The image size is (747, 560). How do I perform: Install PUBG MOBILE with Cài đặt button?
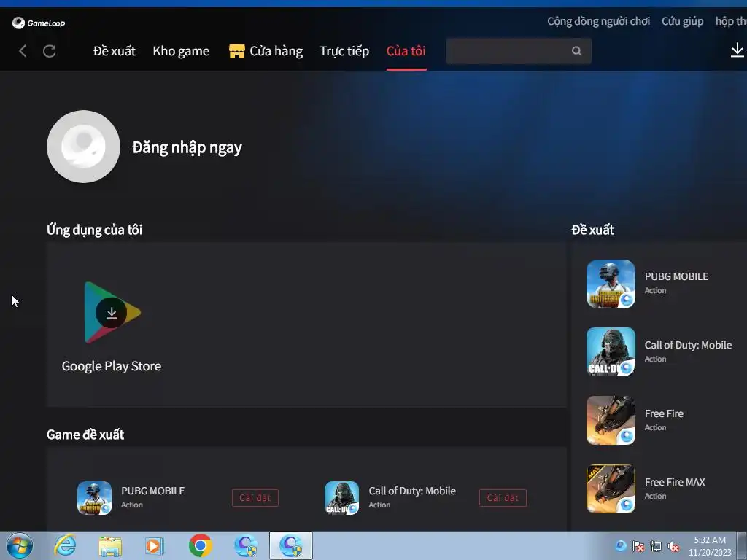click(255, 497)
